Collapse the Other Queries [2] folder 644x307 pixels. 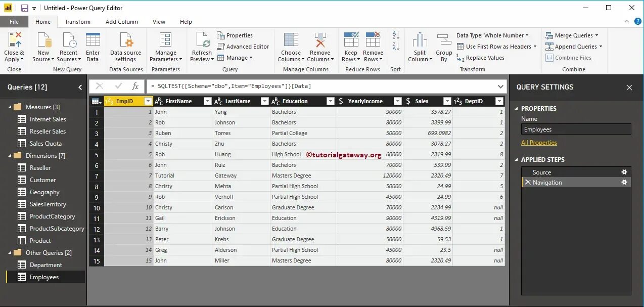[x=10, y=252]
